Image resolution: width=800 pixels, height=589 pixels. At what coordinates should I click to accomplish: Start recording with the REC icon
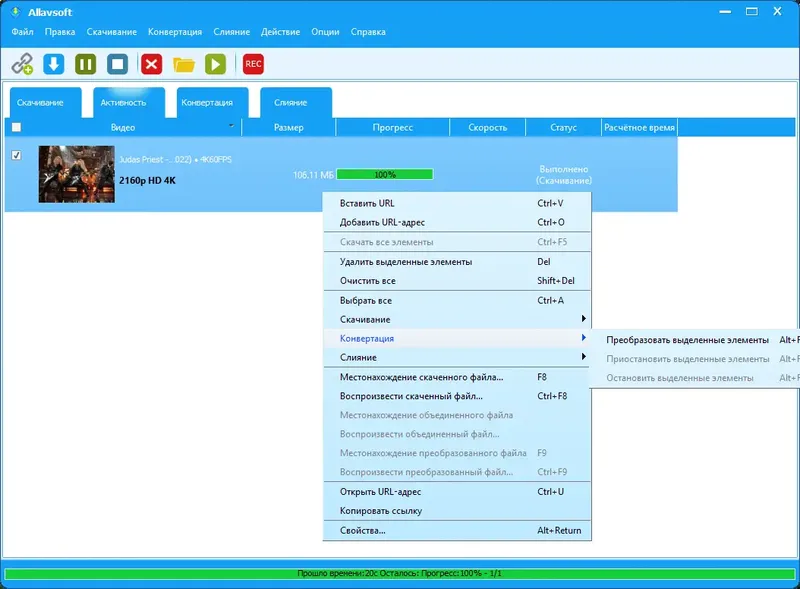point(251,62)
